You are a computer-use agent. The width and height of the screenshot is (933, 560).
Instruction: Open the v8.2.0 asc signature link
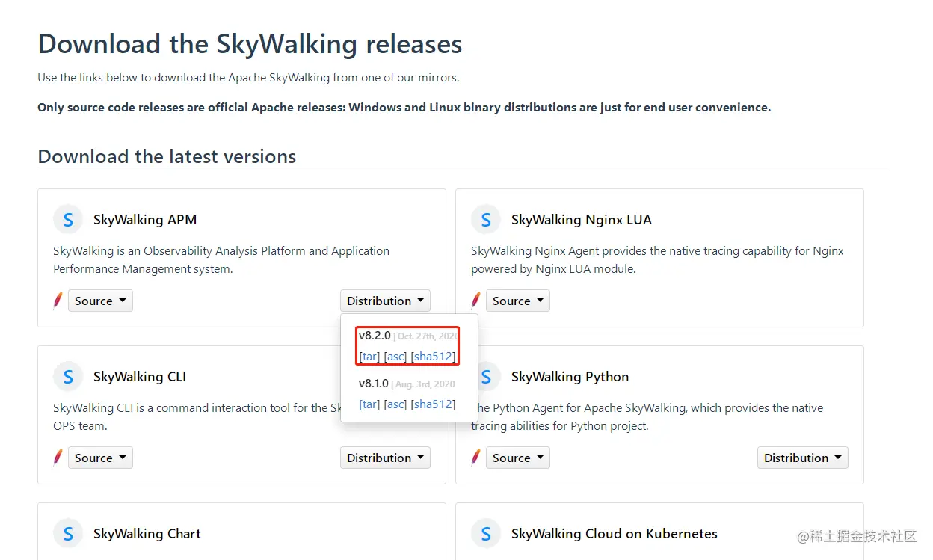pyautogui.click(x=395, y=357)
